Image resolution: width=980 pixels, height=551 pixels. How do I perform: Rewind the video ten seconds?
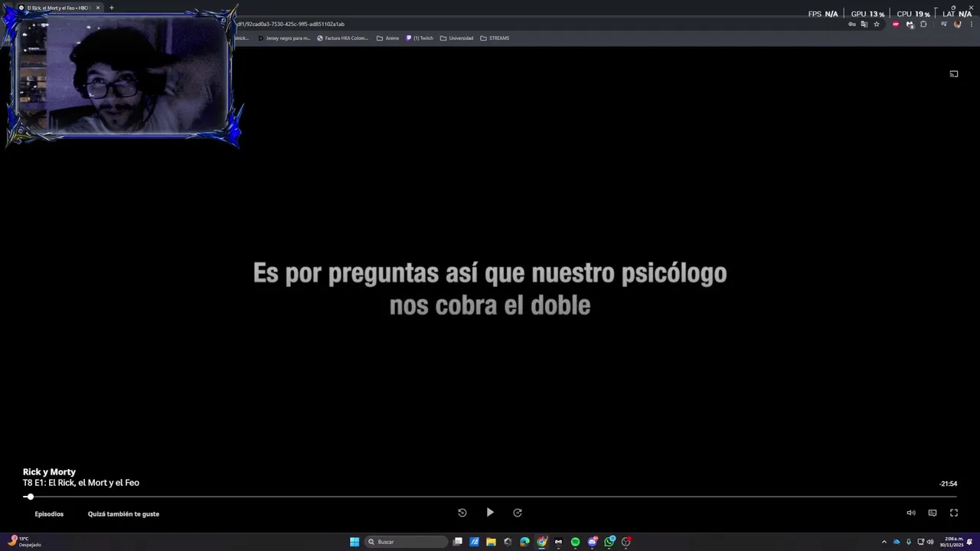(462, 513)
